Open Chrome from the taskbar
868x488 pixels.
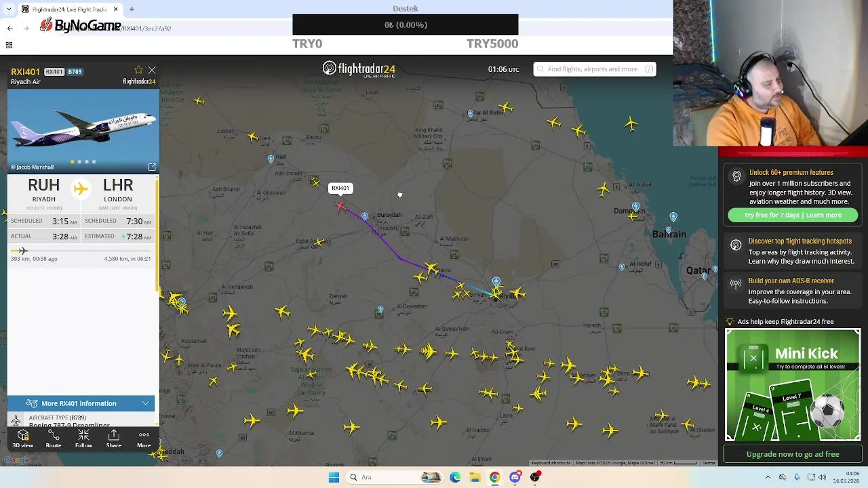pos(495,477)
